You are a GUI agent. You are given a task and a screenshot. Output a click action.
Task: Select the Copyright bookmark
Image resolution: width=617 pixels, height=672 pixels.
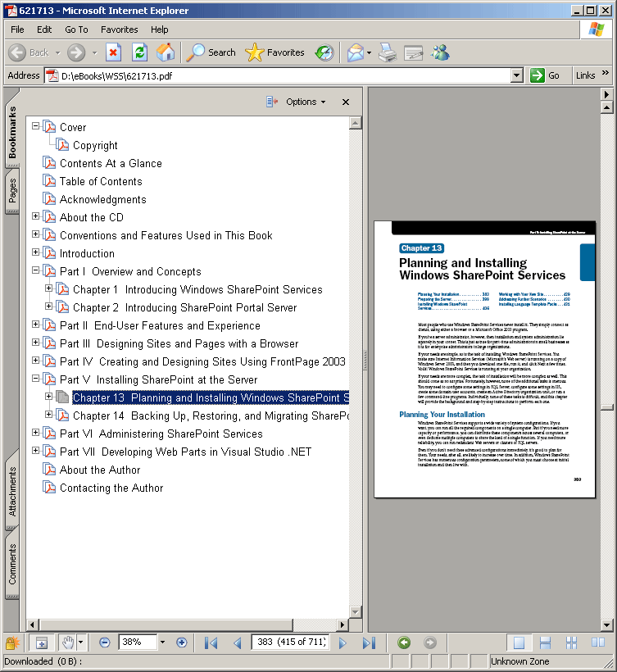pos(95,146)
